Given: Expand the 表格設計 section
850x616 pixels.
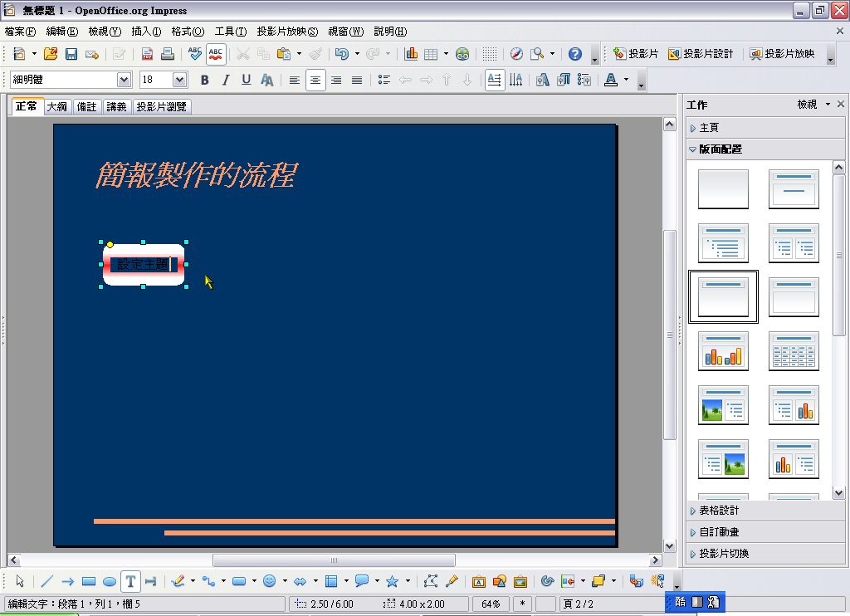Looking at the screenshot, I should (765, 511).
